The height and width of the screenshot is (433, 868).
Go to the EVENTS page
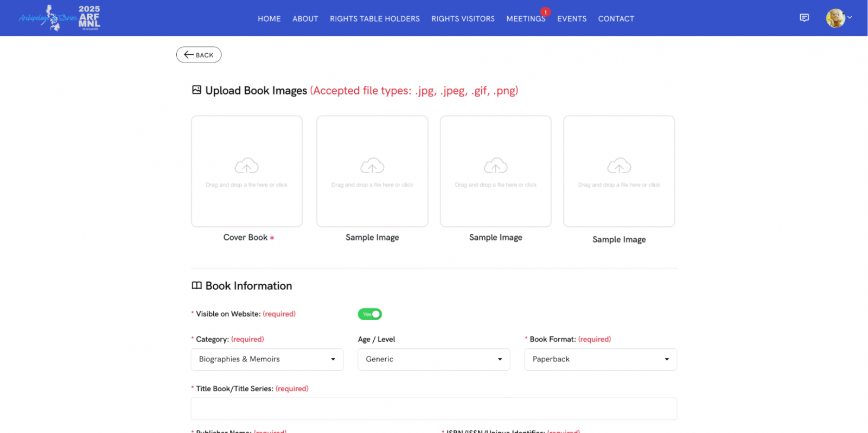tap(572, 18)
